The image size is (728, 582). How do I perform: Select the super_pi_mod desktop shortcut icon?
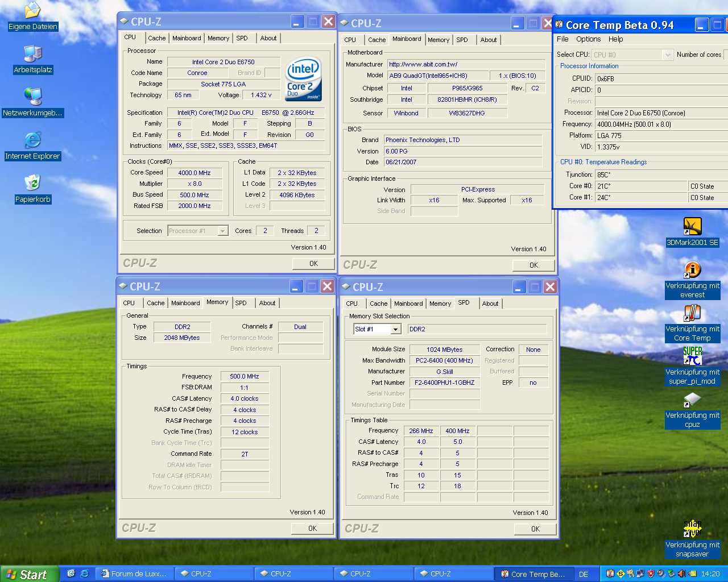(x=692, y=356)
